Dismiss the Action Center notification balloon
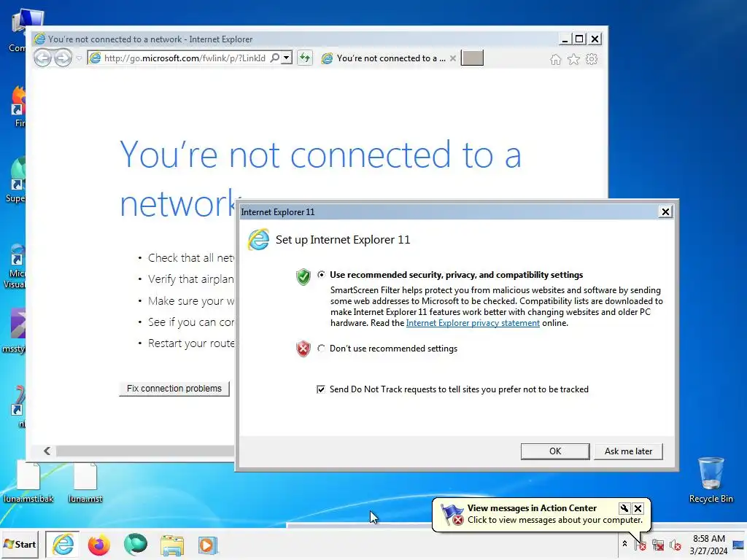This screenshot has width=747, height=560. 638,508
